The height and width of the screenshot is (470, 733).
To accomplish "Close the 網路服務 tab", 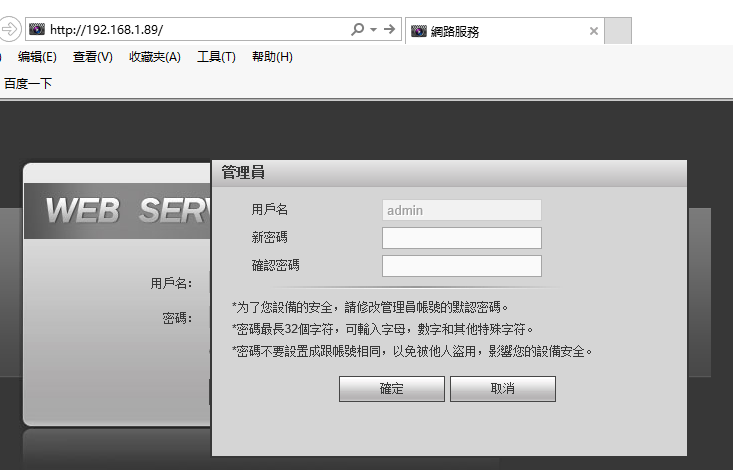I will [594, 31].
